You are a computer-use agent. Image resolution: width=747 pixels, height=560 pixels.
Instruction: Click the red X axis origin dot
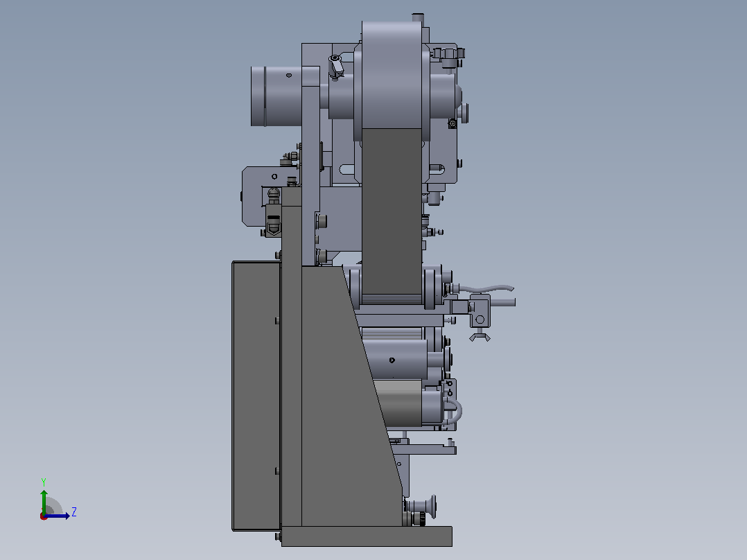(x=44, y=516)
